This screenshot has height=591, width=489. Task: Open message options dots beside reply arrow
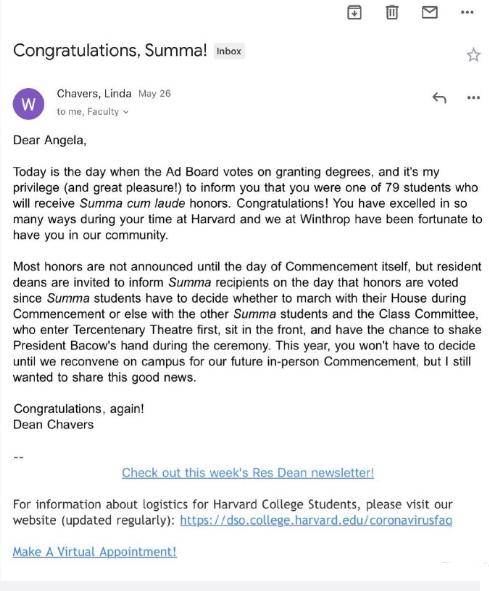tap(474, 98)
